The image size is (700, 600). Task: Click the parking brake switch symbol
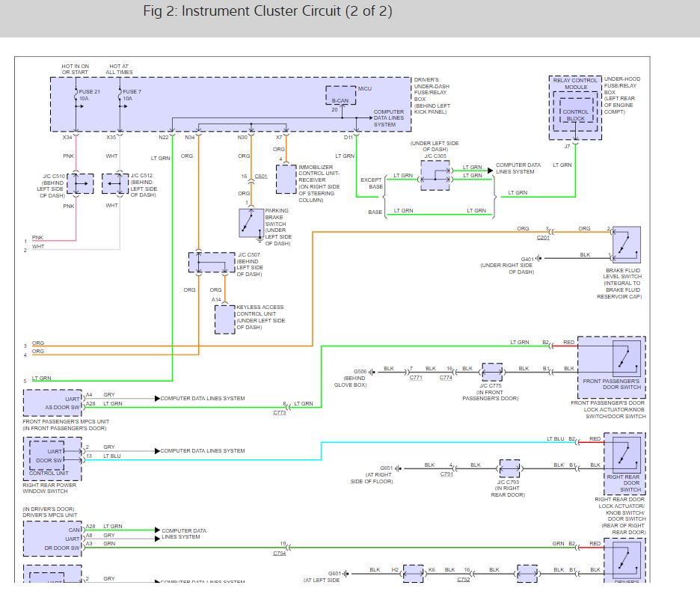tap(251, 223)
